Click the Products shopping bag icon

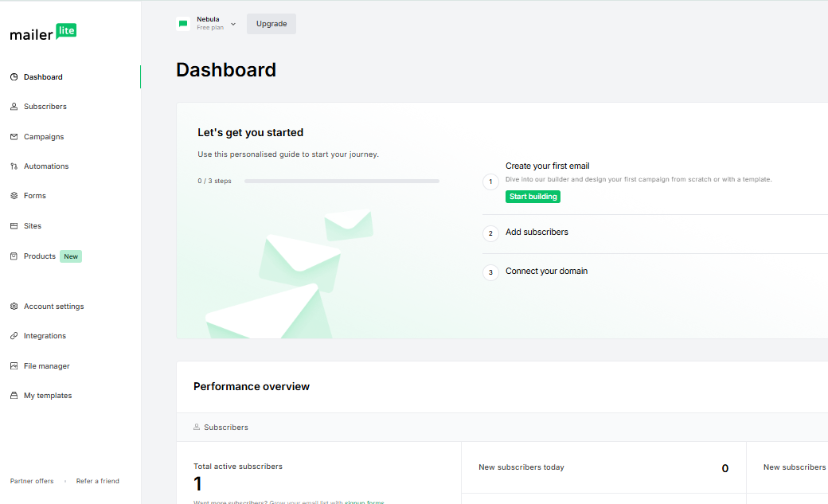click(14, 256)
